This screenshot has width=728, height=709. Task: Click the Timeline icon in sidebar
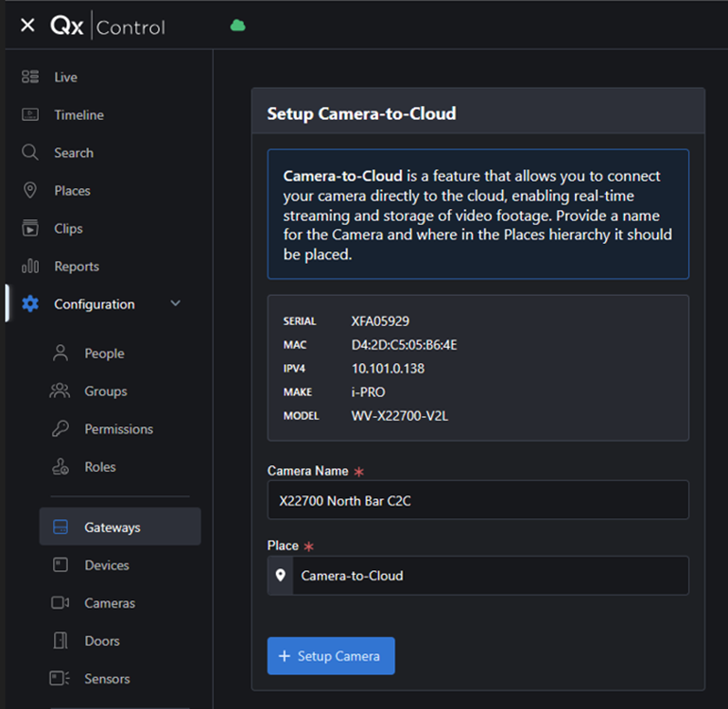[x=30, y=114]
